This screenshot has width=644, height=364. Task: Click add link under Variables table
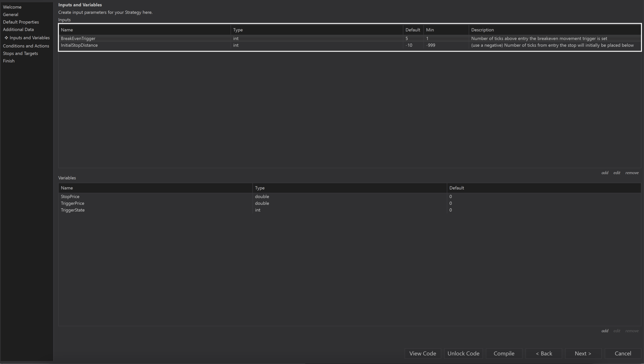pos(605,331)
